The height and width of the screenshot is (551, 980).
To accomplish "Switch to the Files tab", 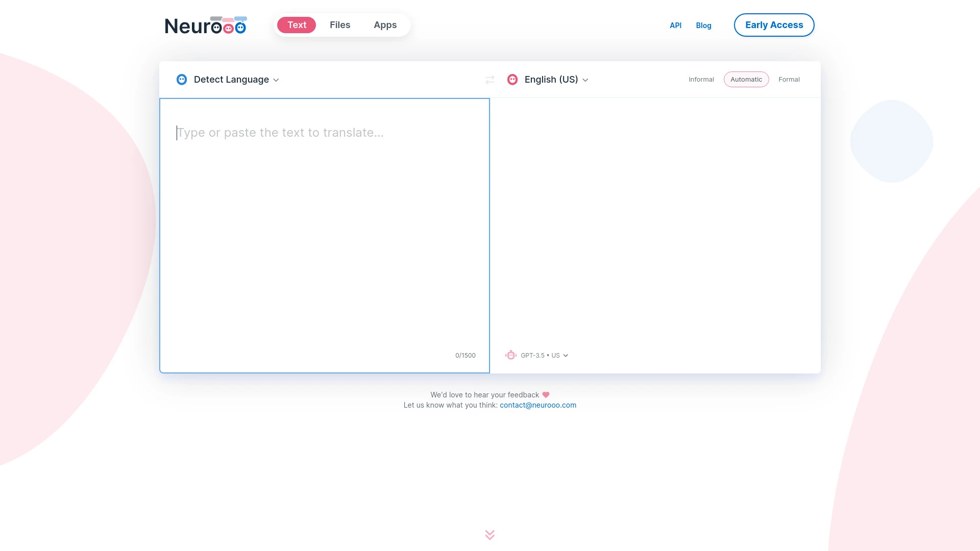I will 340,24.
